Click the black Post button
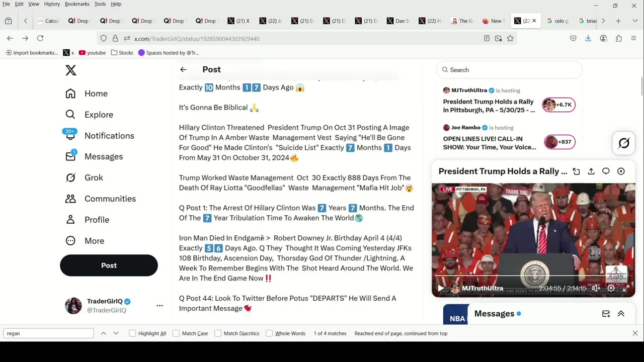Image resolution: width=644 pixels, height=362 pixels. pos(109,265)
